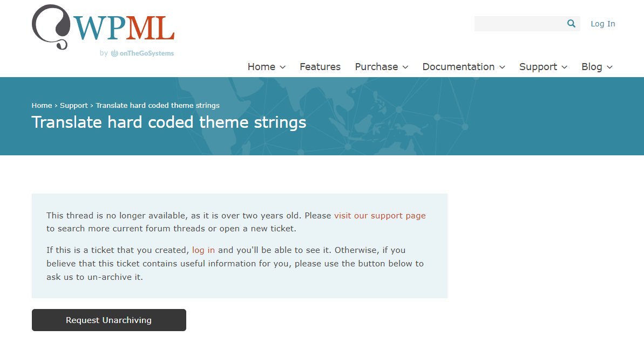
Task: Expand the Purchase dropdown arrow
Action: (x=405, y=67)
